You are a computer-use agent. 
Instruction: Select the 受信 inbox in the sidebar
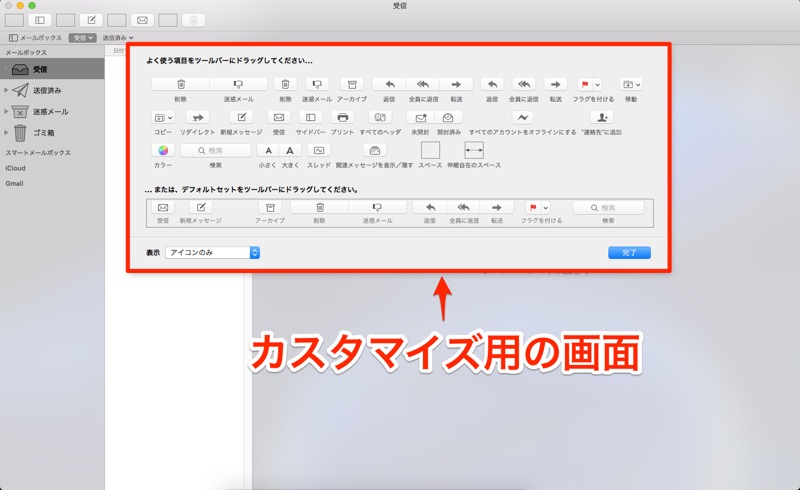[52, 69]
